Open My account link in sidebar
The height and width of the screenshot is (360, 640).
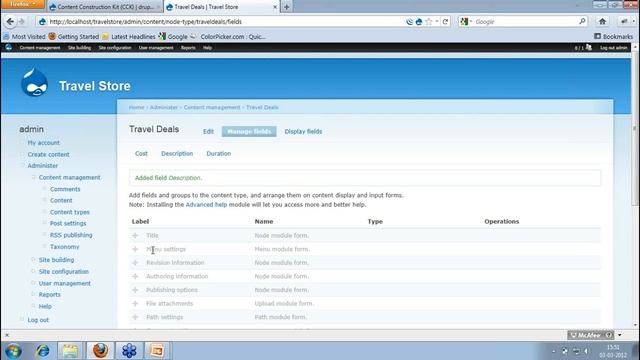pyautogui.click(x=44, y=143)
